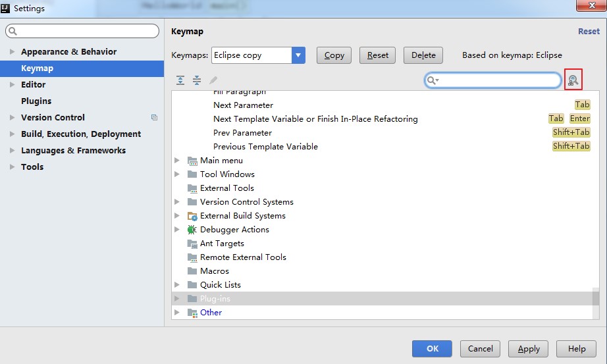This screenshot has height=364, width=607.
Task: Select the Plugins settings category
Action: point(36,101)
